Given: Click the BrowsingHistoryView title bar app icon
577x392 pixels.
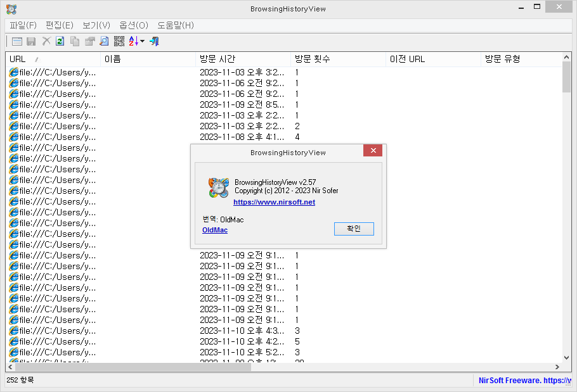Looking at the screenshot, I should (x=11, y=9).
